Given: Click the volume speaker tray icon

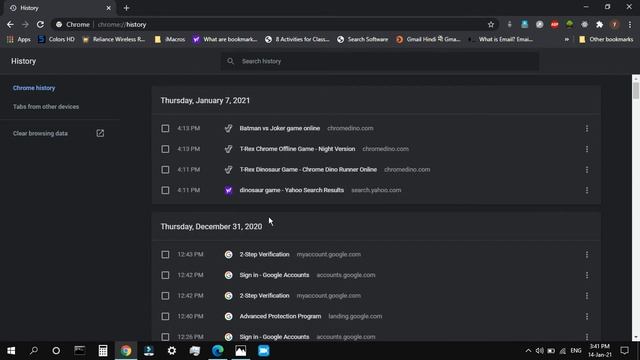Looking at the screenshot, I should tap(539, 351).
